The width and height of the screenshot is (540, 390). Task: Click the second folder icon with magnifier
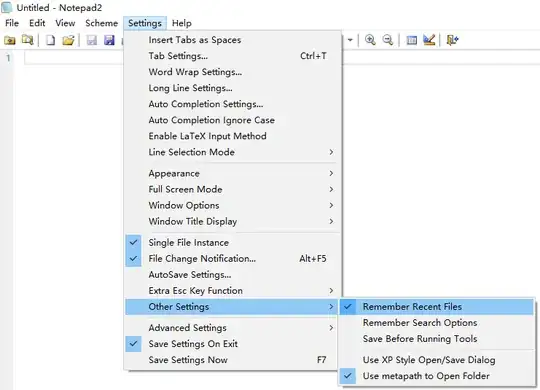click(28, 40)
